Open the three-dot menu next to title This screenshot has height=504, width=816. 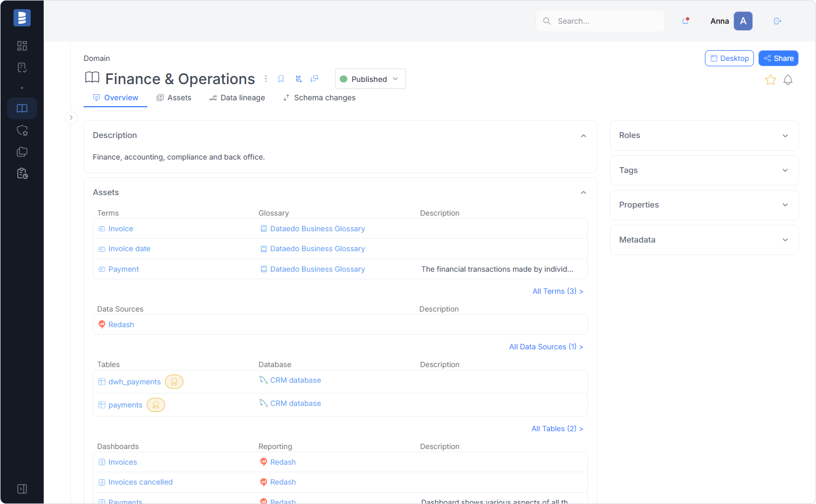[x=266, y=79]
